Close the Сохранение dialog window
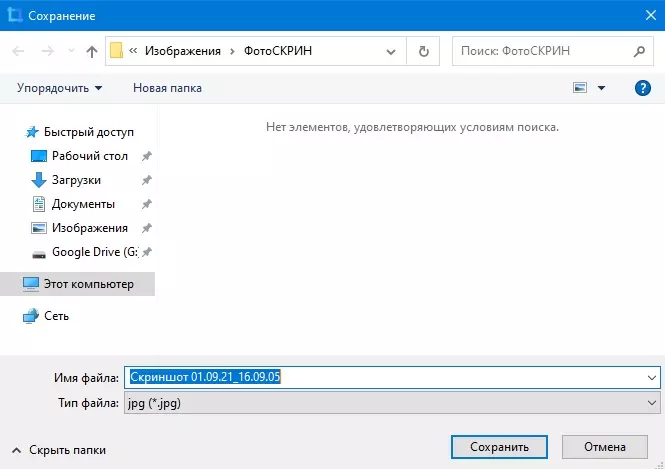 pos(651,15)
